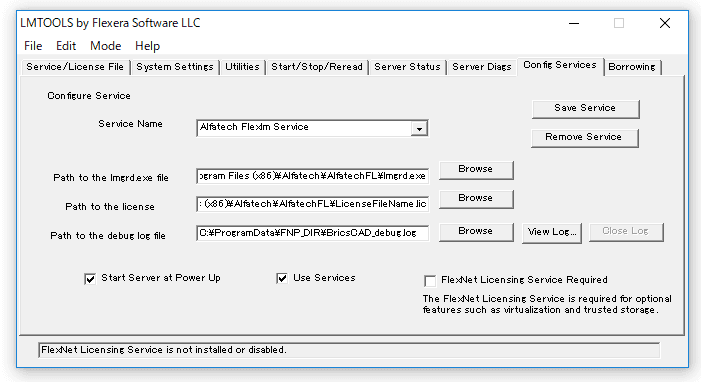
Task: Browse for the lmgrd.exe file
Action: tap(476, 170)
